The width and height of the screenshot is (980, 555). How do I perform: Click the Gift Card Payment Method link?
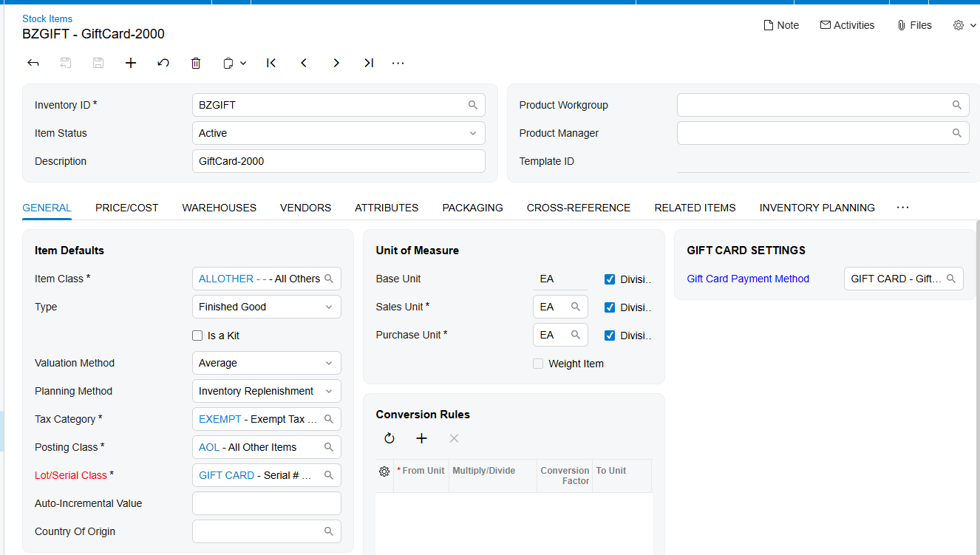748,279
